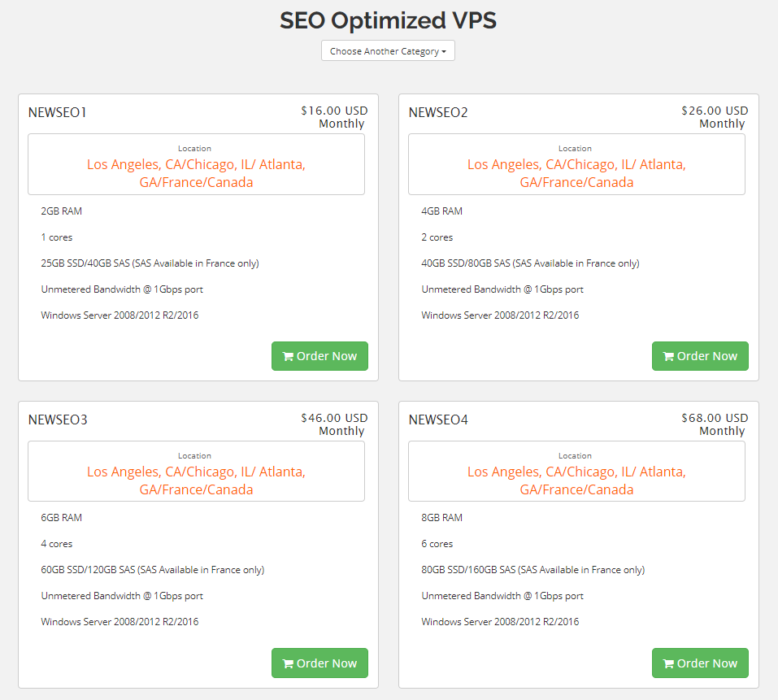Click the cart icon on NEWSEO3 Order Now button

point(286,663)
